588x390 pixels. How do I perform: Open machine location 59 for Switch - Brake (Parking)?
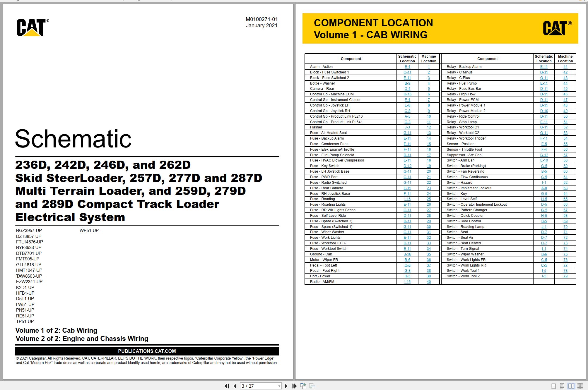[565, 166]
